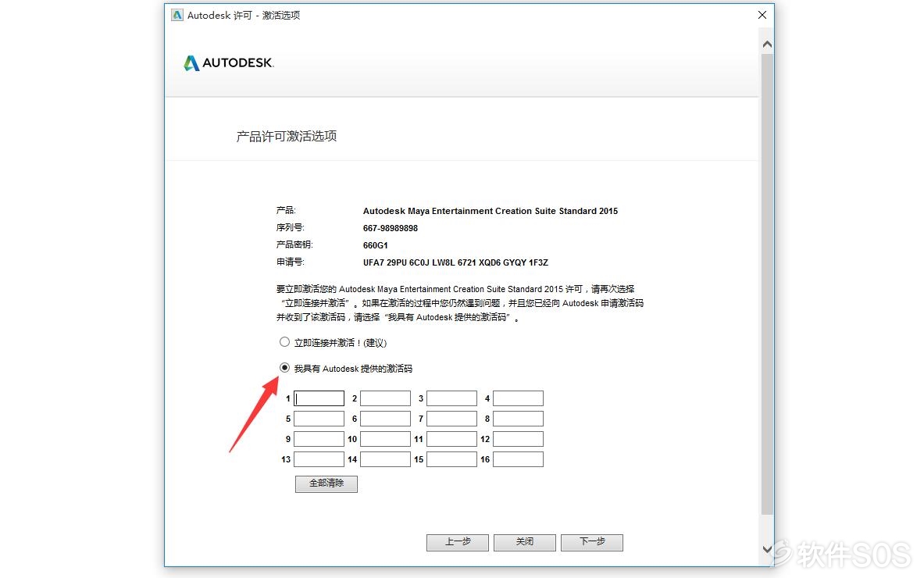Click activation code field 16

pyautogui.click(x=518, y=459)
